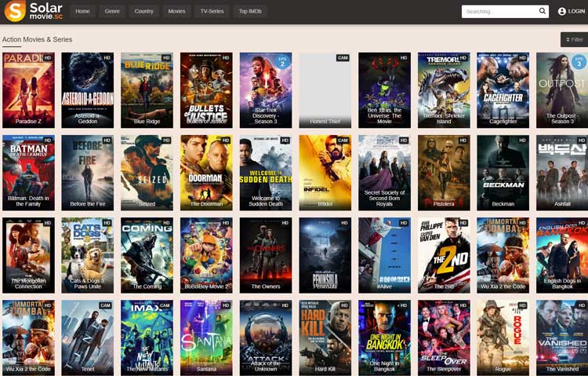
Task: Open Ben 10 vs. the Universe poster
Action: pyautogui.click(x=384, y=90)
